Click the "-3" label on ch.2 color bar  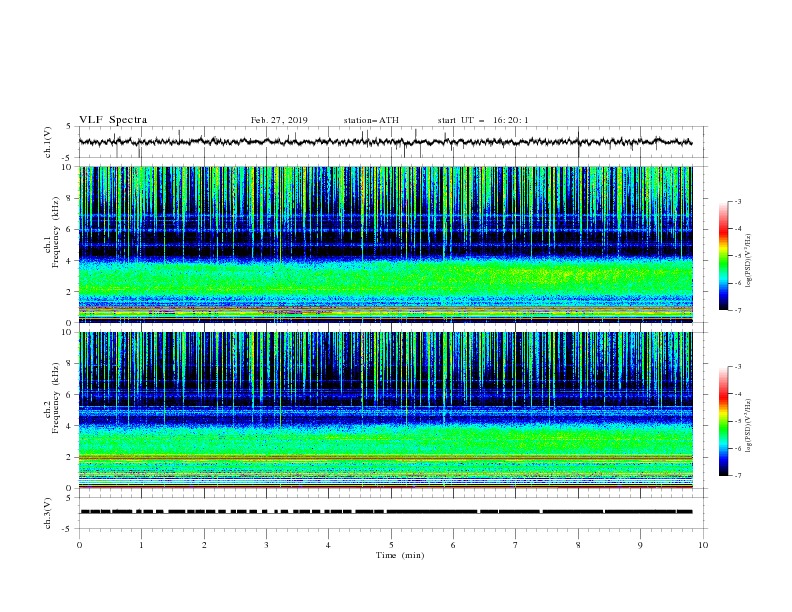pyautogui.click(x=738, y=367)
